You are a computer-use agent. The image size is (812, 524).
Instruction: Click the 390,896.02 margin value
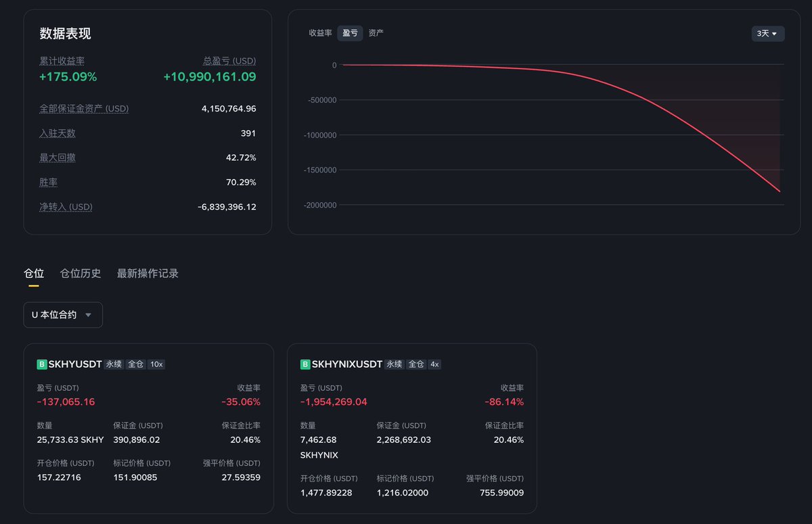click(137, 439)
